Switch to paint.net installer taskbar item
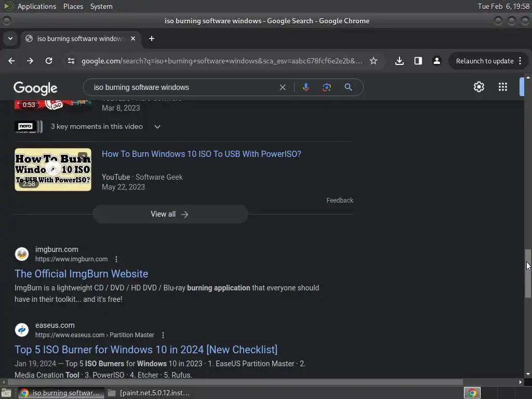 pos(149,393)
